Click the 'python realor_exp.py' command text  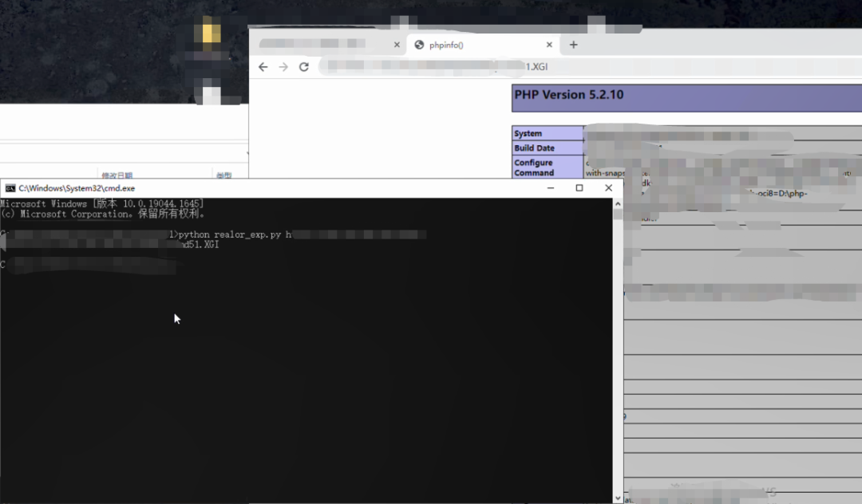tap(231, 234)
